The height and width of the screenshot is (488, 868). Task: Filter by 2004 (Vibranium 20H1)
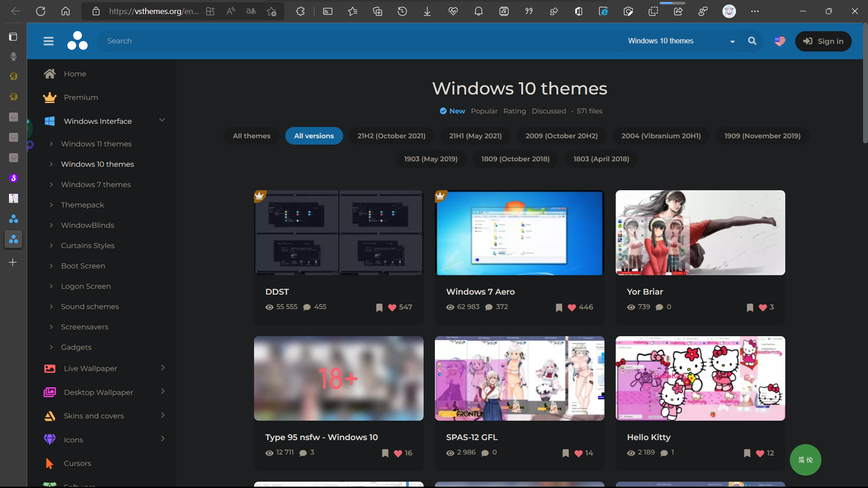pyautogui.click(x=661, y=136)
